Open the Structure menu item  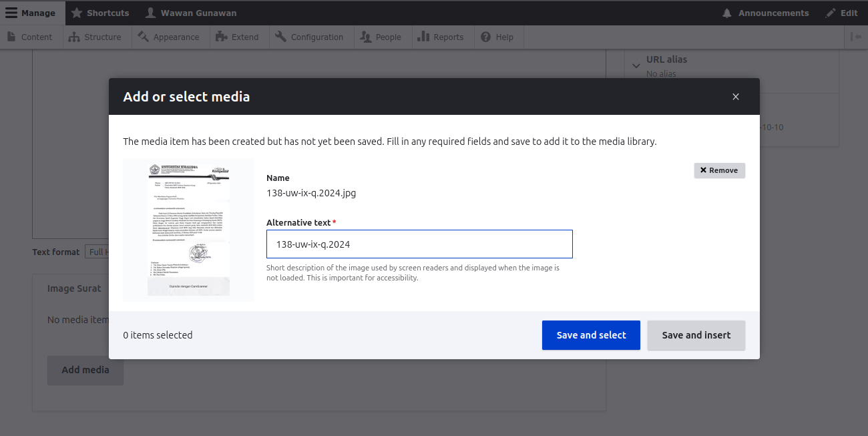(96, 37)
